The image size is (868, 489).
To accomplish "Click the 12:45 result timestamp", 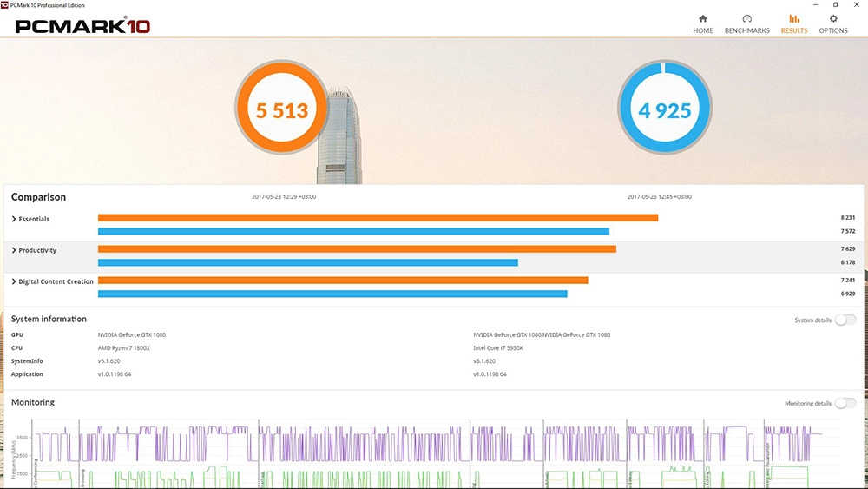I will click(x=659, y=197).
